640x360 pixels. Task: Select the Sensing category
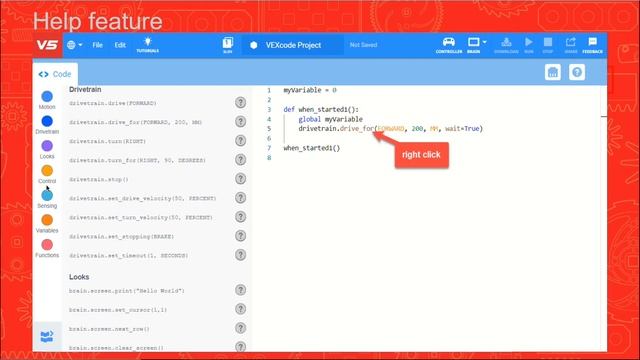click(x=47, y=199)
